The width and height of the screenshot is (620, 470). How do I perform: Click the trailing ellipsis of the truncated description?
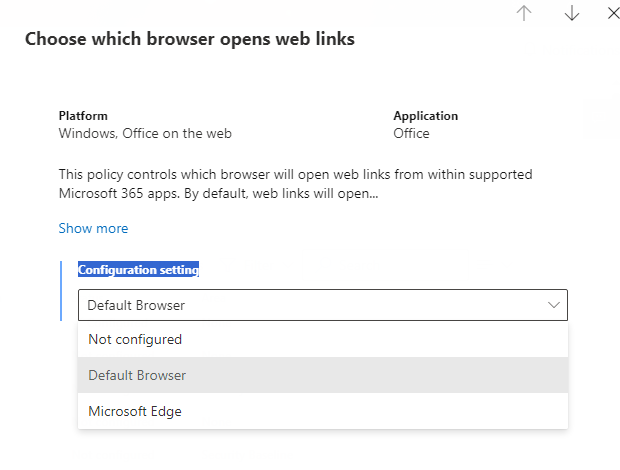(372, 193)
